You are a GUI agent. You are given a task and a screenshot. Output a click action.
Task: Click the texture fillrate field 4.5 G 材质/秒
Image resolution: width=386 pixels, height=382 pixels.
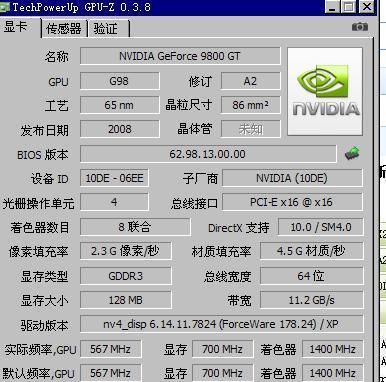coord(311,251)
